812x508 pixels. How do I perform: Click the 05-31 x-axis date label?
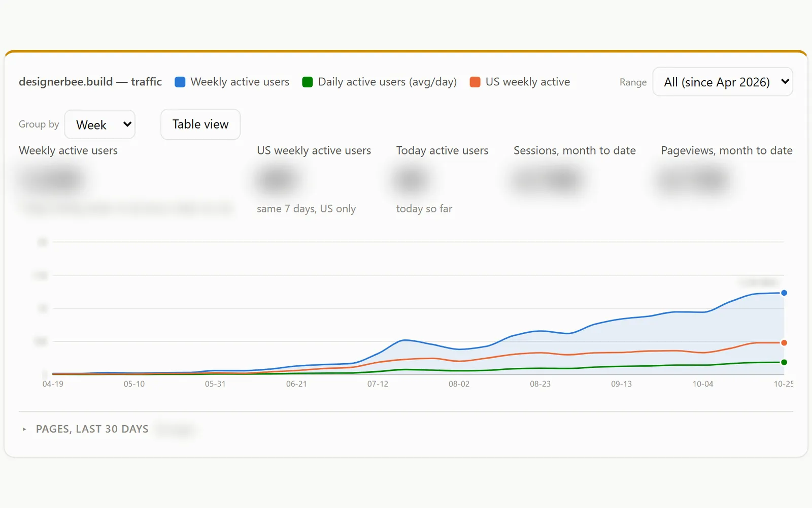tap(215, 384)
